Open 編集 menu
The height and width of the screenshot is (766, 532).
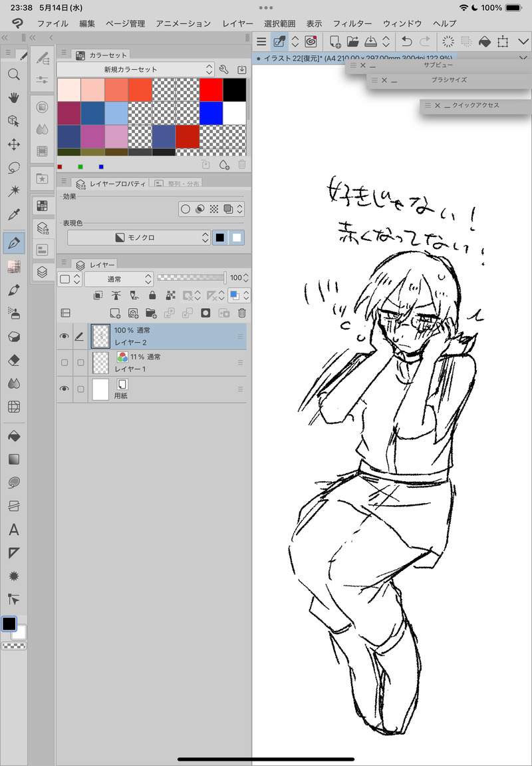click(87, 23)
